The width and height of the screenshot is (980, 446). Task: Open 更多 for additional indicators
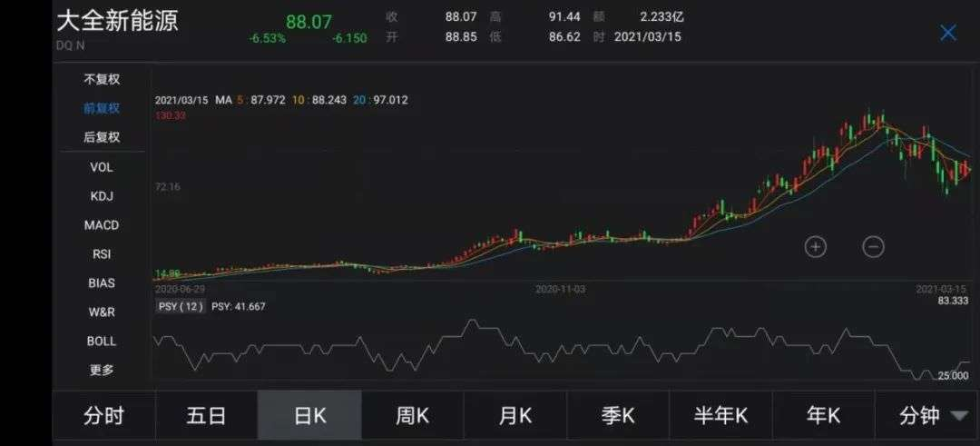(x=102, y=370)
